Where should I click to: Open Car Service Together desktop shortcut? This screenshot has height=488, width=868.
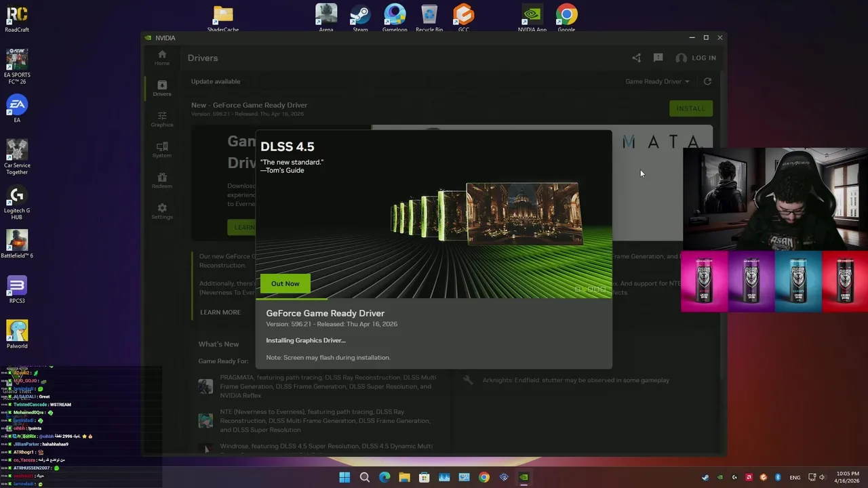pyautogui.click(x=17, y=157)
